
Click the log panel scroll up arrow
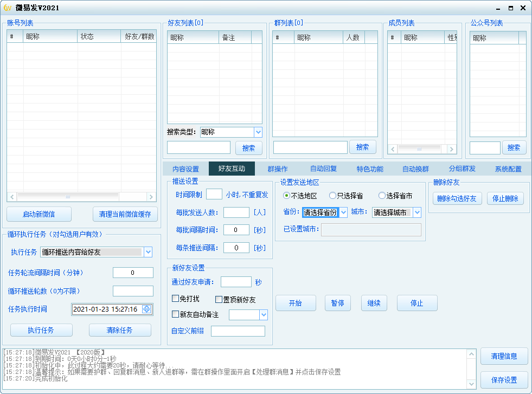tap(472, 354)
